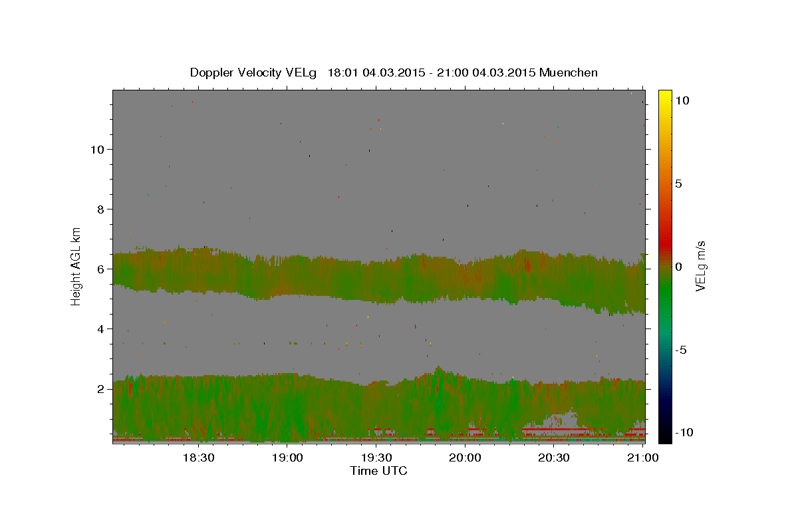Select the 18:30 time tick label
The width and height of the screenshot is (798, 532).
tap(198, 458)
